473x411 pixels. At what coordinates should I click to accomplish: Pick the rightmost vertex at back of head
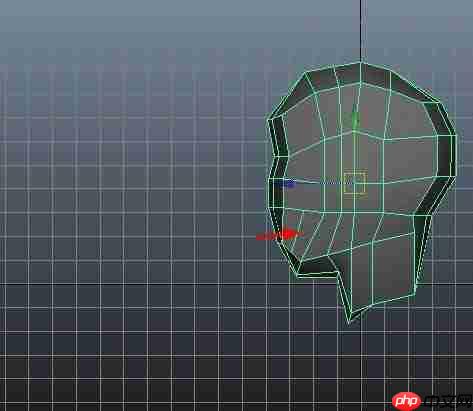click(x=456, y=135)
